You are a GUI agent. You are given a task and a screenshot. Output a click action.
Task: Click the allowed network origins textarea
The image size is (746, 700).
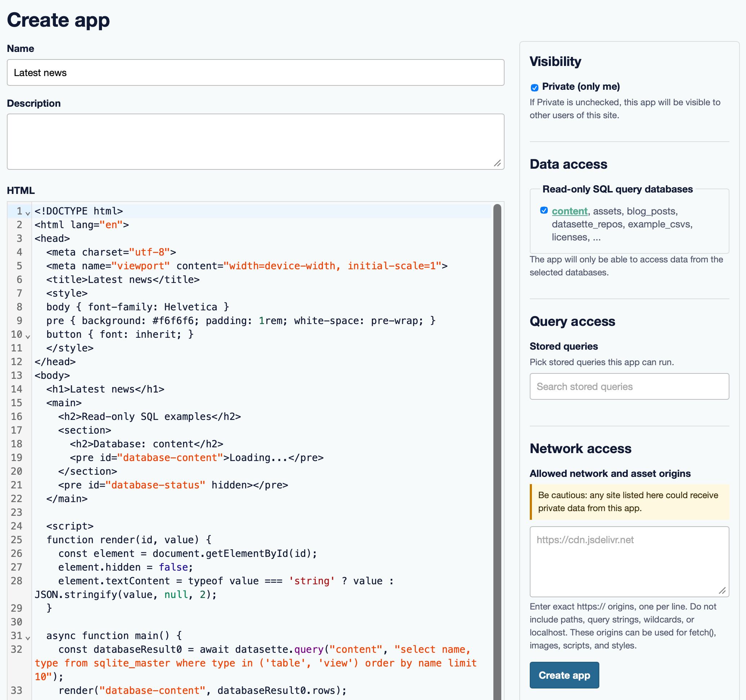[x=629, y=562]
